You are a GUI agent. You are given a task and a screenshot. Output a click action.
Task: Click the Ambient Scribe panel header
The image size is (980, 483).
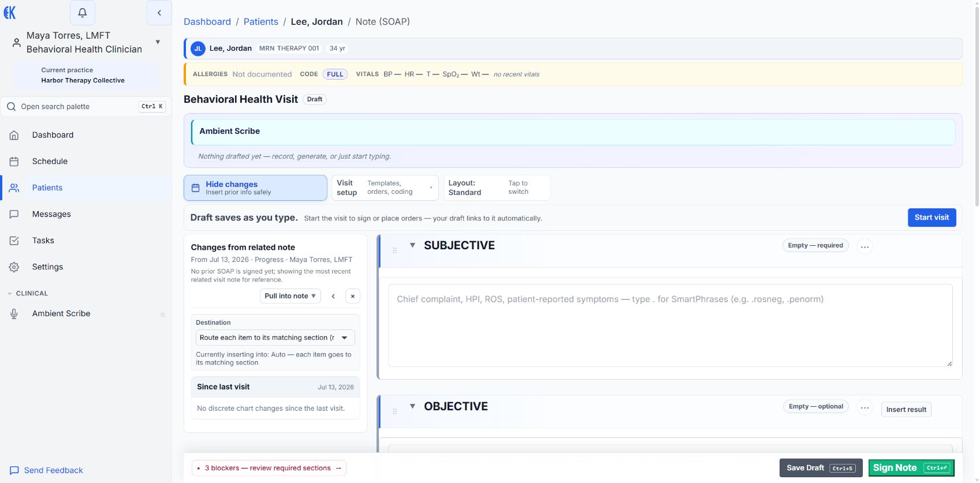[573, 132]
